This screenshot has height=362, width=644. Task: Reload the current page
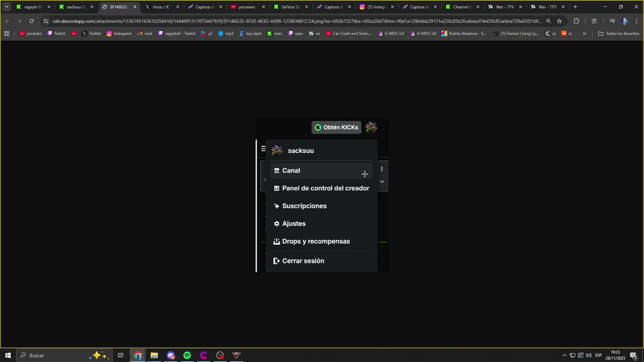(x=31, y=21)
